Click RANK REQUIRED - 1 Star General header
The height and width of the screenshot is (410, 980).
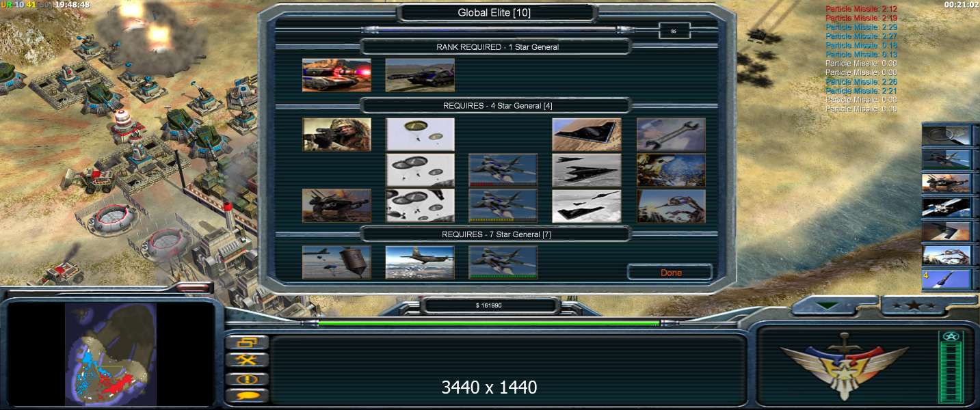click(497, 47)
